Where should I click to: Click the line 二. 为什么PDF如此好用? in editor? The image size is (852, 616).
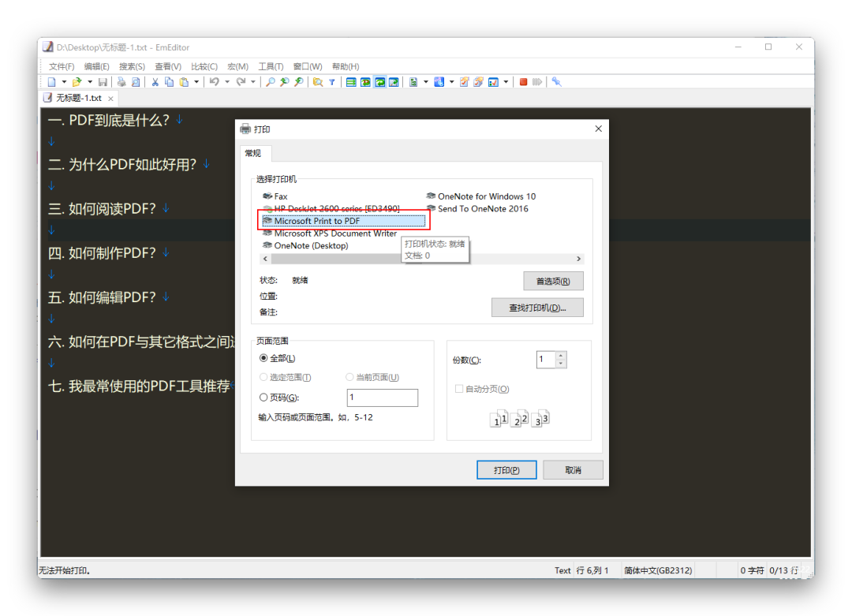pyautogui.click(x=122, y=165)
